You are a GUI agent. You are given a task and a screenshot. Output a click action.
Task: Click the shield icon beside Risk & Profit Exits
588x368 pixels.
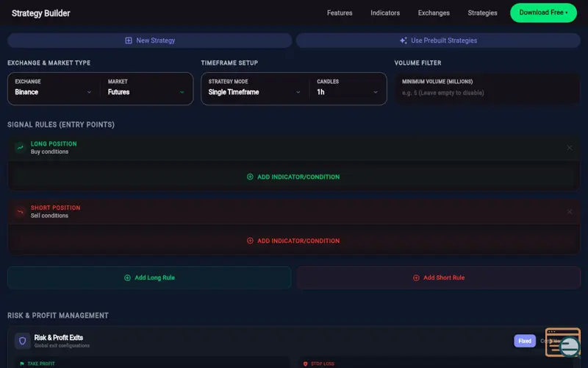pos(23,341)
